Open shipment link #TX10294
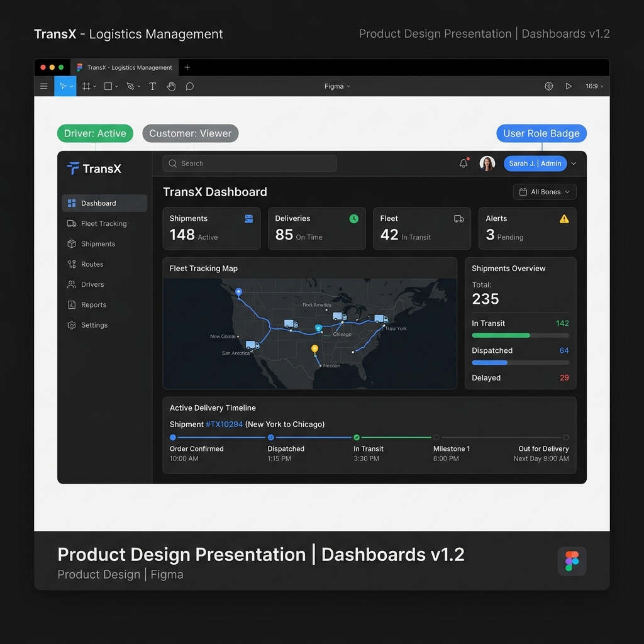Image resolution: width=644 pixels, height=644 pixels. pyautogui.click(x=225, y=425)
